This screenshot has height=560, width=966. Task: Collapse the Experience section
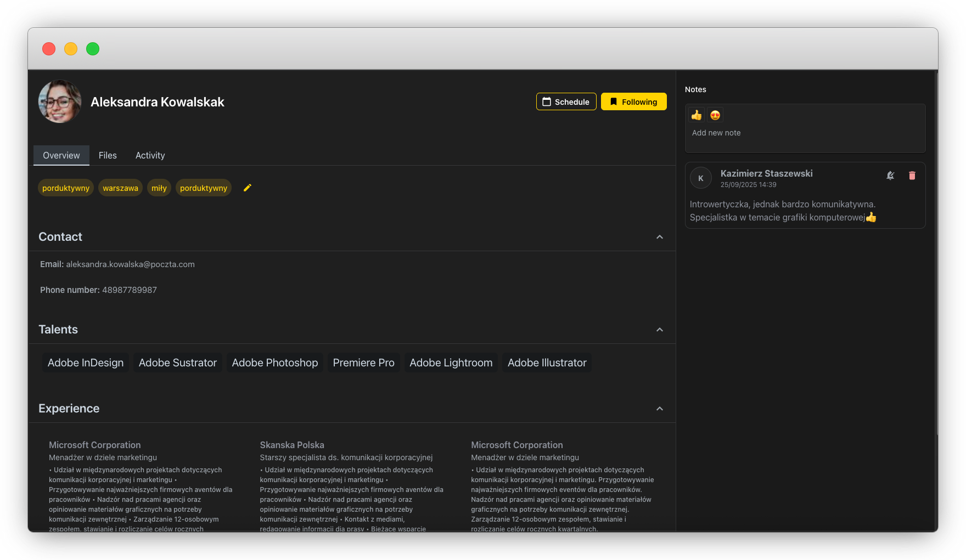(x=659, y=409)
